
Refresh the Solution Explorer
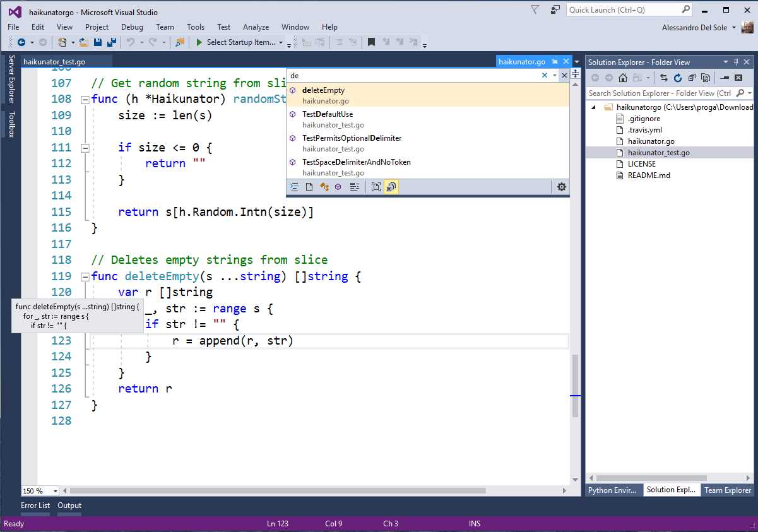click(x=677, y=78)
